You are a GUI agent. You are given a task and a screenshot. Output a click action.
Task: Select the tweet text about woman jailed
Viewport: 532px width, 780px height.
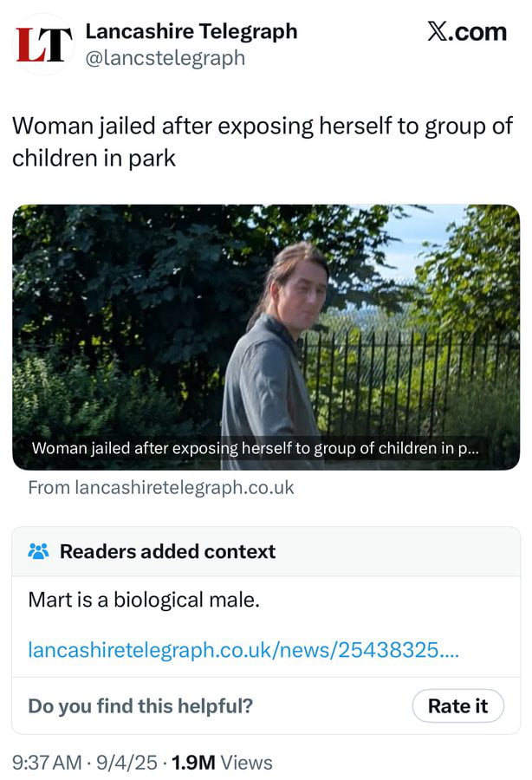[262, 142]
